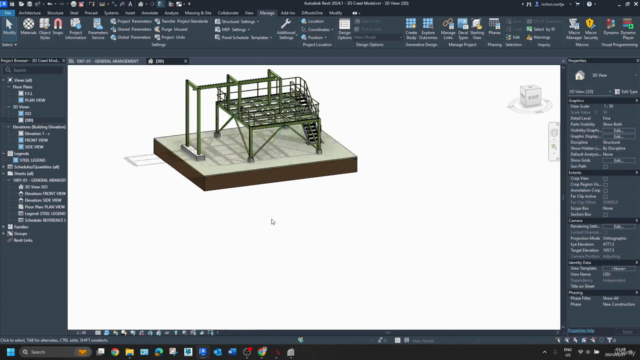Viewport: 640px width, 360px height.
Task: Click the Edit Type button
Action: pyautogui.click(x=626, y=92)
